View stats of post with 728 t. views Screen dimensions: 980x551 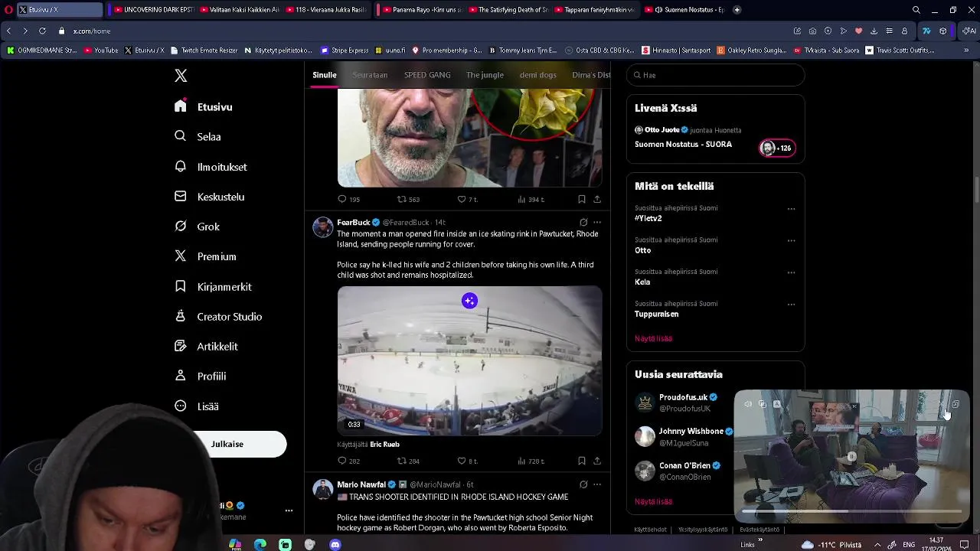point(531,461)
